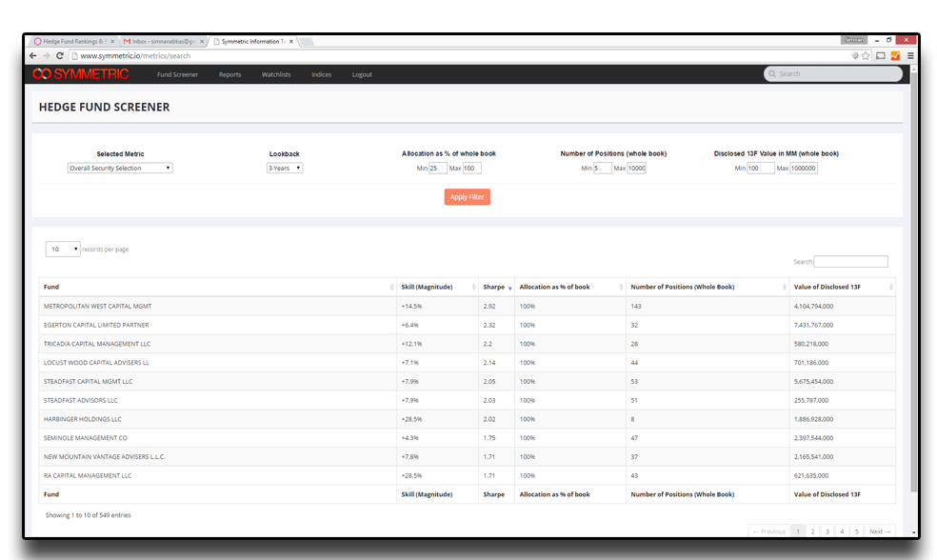Viewport: 937px width, 560px height.
Task: Click the browser address bar
Action: point(457,55)
